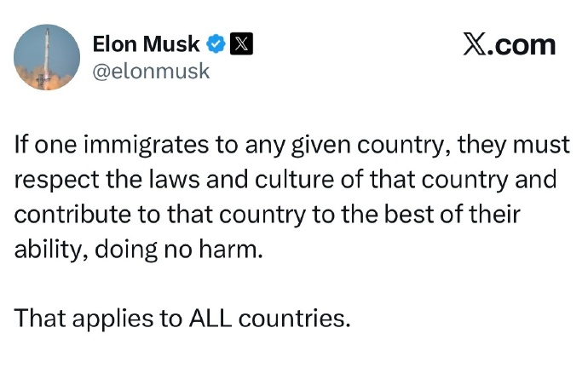Click the ".com" part of X.com
Viewport: 588px width, 368px height.
coord(521,45)
